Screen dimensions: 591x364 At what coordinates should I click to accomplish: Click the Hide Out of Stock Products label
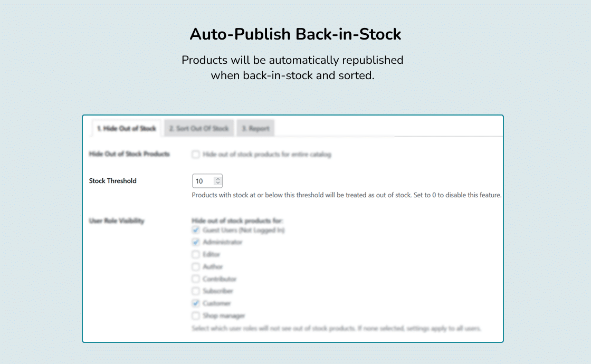129,154
